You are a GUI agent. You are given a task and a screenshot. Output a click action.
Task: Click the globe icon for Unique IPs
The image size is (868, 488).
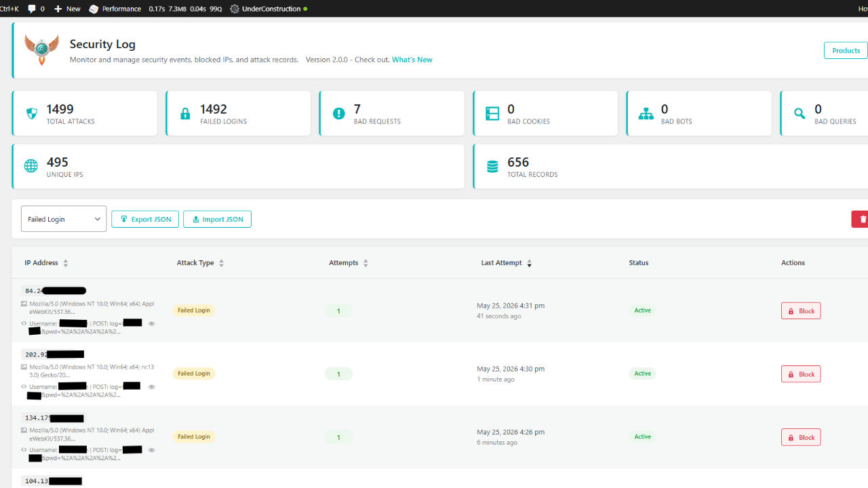point(31,166)
